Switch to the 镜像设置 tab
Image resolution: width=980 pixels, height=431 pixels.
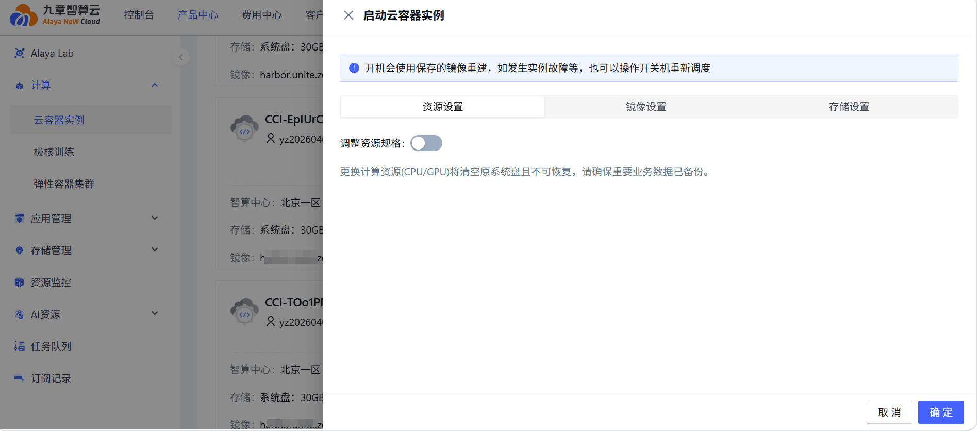(646, 107)
